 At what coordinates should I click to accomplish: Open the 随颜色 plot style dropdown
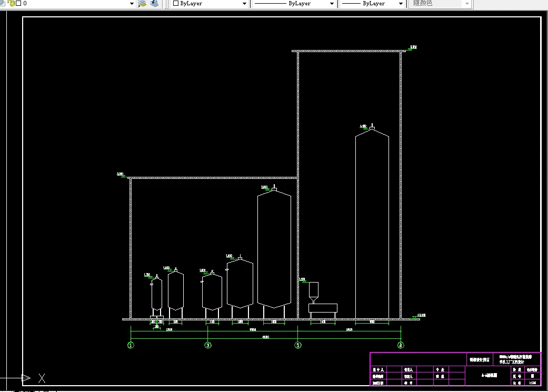(x=467, y=4)
